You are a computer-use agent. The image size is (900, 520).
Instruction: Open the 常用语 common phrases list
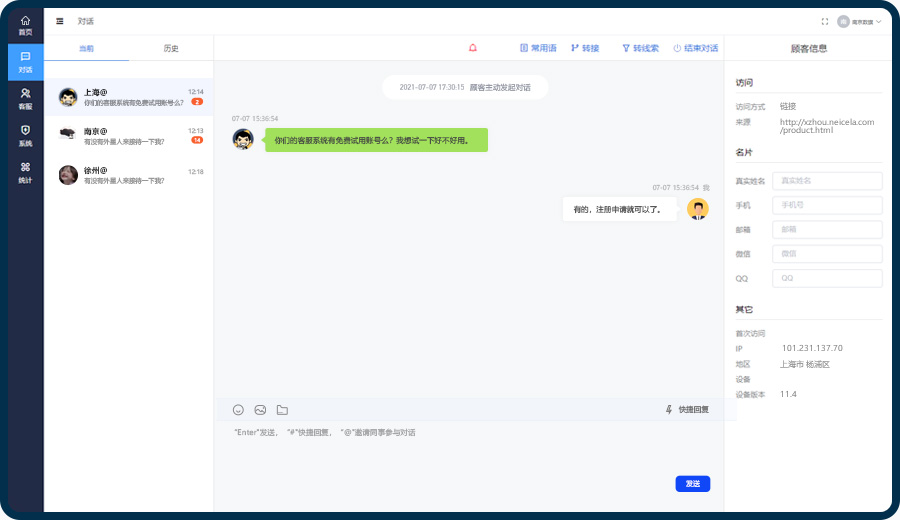(x=538, y=48)
